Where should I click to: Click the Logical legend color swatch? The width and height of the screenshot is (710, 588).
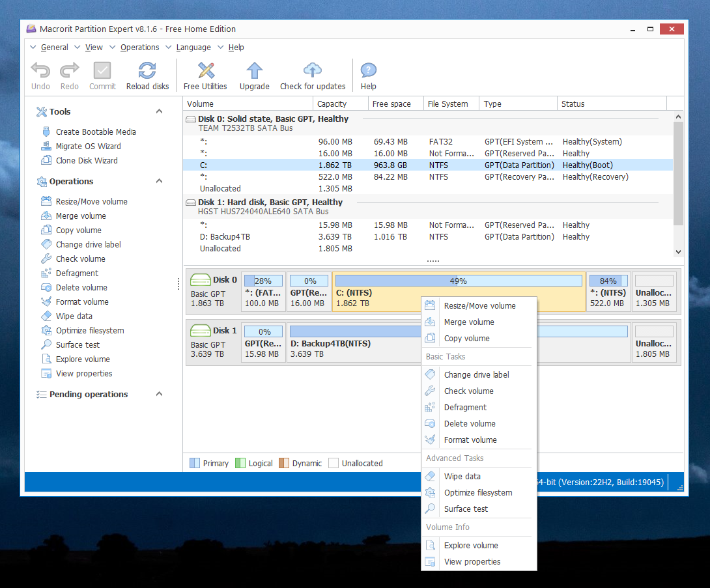click(x=240, y=463)
